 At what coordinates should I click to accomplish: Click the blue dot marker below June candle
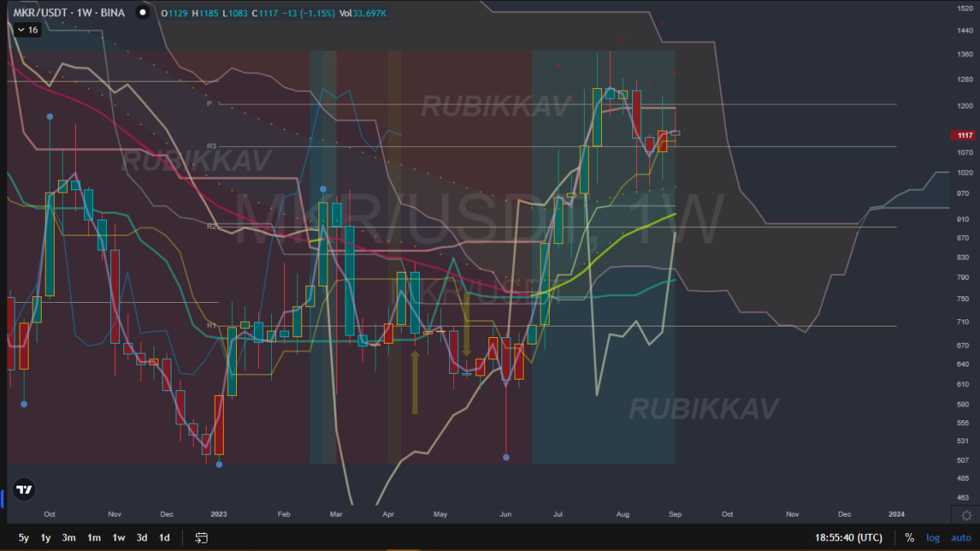coord(506,457)
